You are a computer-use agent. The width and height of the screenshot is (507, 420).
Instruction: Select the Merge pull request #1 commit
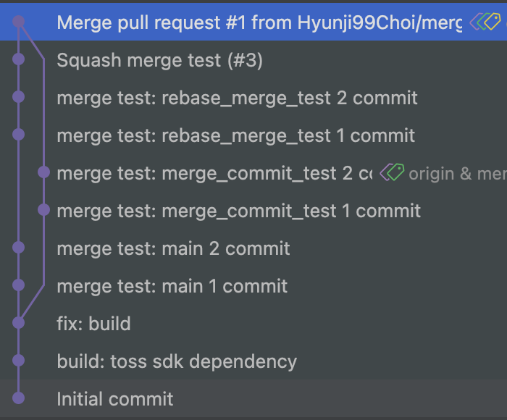click(259, 22)
